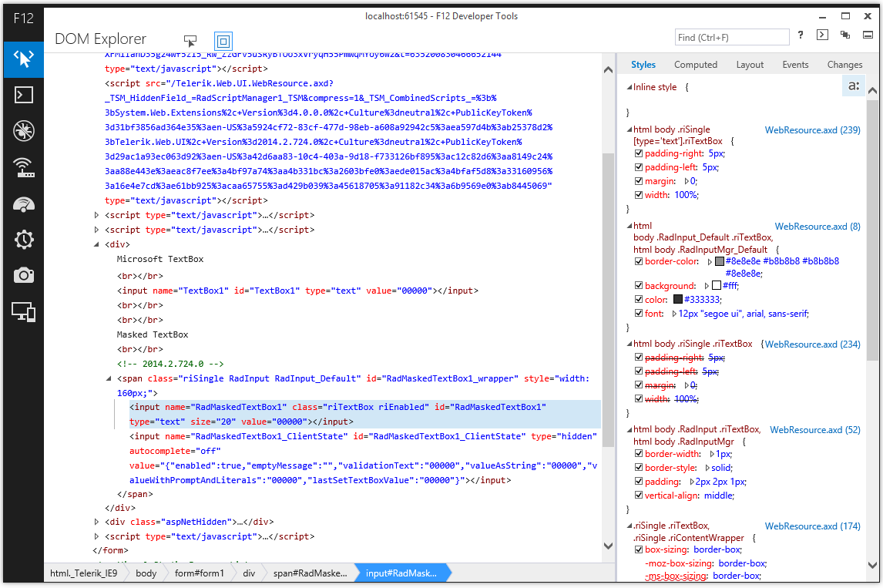This screenshot has width=883, height=588.
Task: Click the comment node 2014.2.724.0
Action: pyautogui.click(x=170, y=364)
